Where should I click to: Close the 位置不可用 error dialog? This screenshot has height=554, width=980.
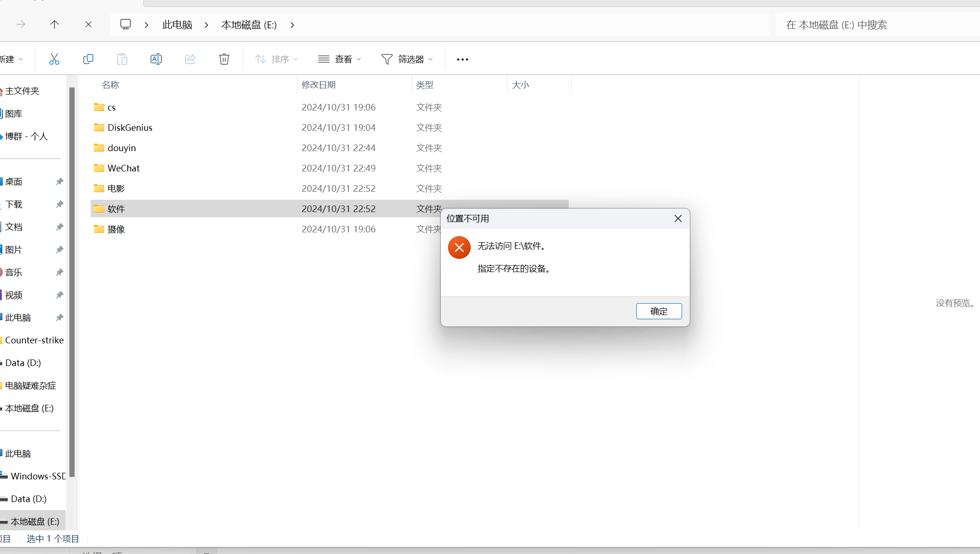point(678,219)
